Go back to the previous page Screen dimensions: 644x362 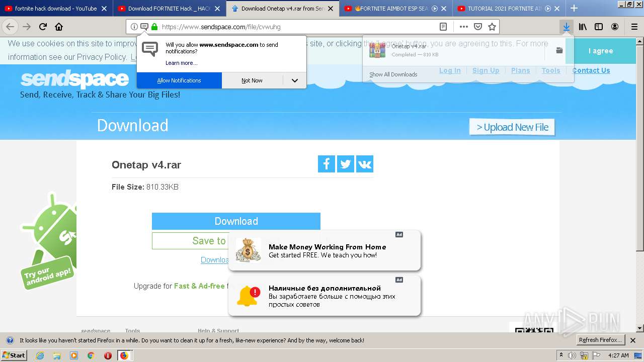click(x=10, y=27)
